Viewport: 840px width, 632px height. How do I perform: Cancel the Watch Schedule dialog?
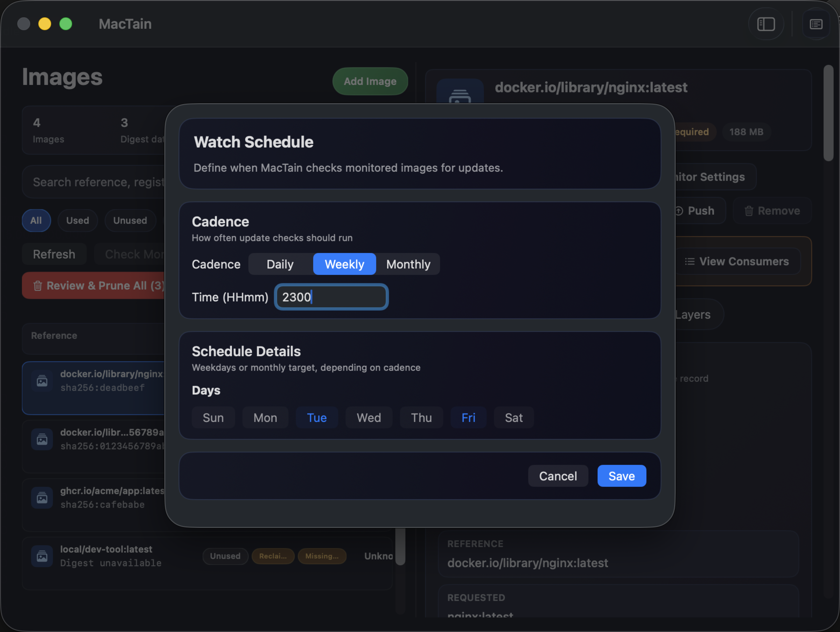coord(558,476)
